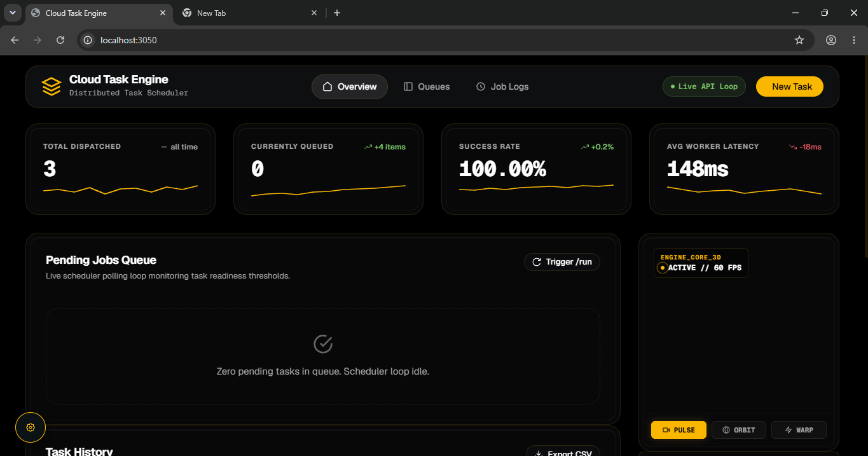Click the +4 items trend indicator
The image size is (868, 456).
click(x=385, y=147)
